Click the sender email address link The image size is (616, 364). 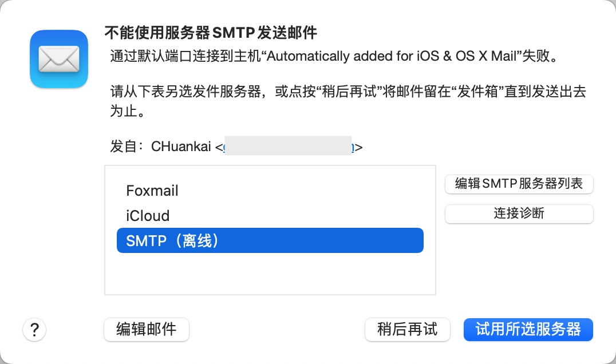coord(289,147)
